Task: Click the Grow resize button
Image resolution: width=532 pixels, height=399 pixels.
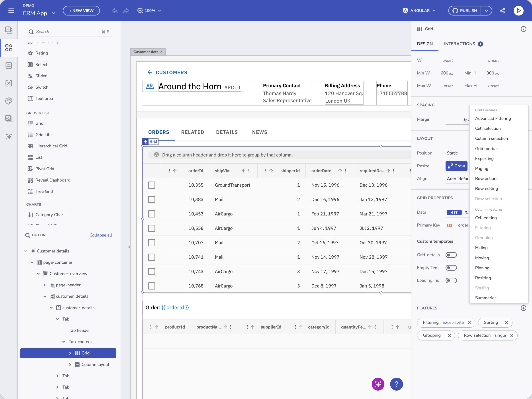Action: pos(456,166)
